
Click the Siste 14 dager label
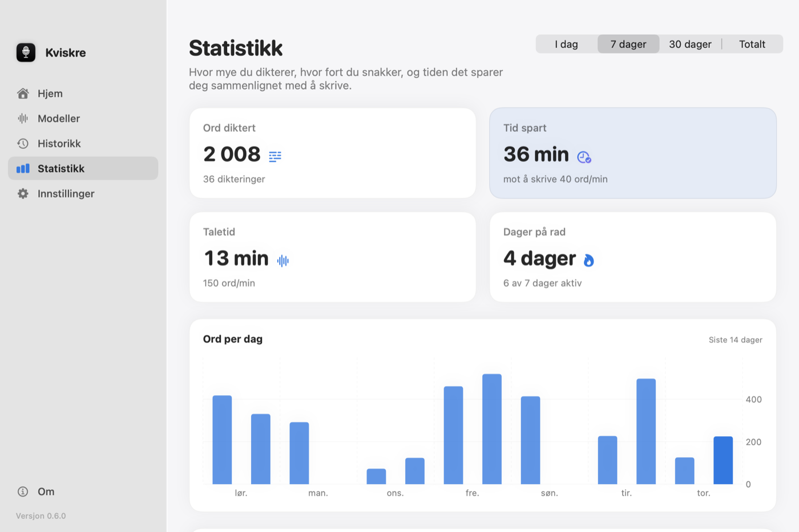tap(736, 340)
